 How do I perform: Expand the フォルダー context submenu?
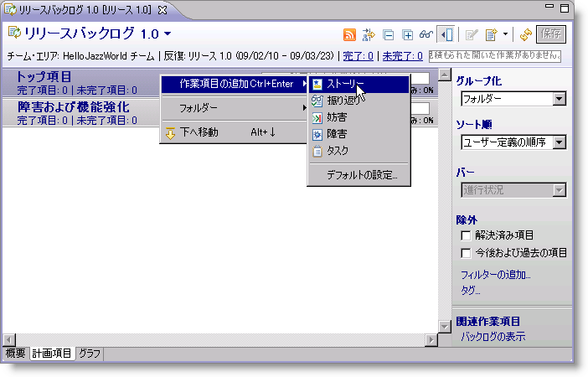click(x=235, y=108)
